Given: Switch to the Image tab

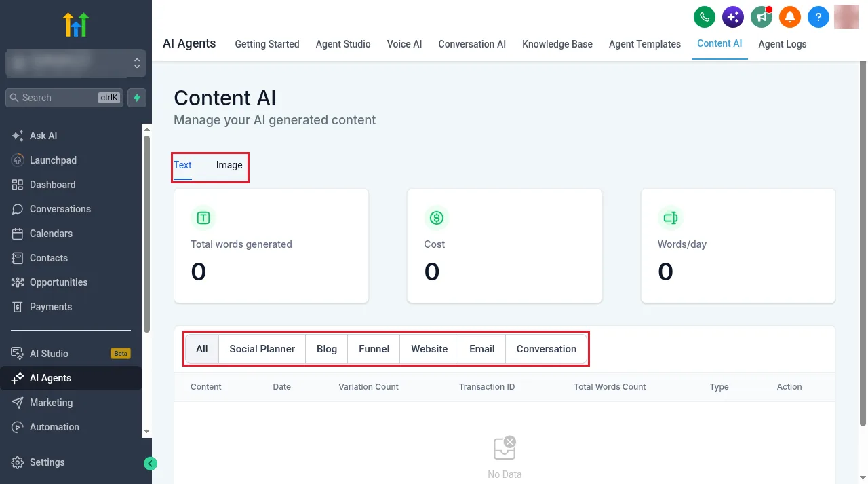Looking at the screenshot, I should [229, 165].
